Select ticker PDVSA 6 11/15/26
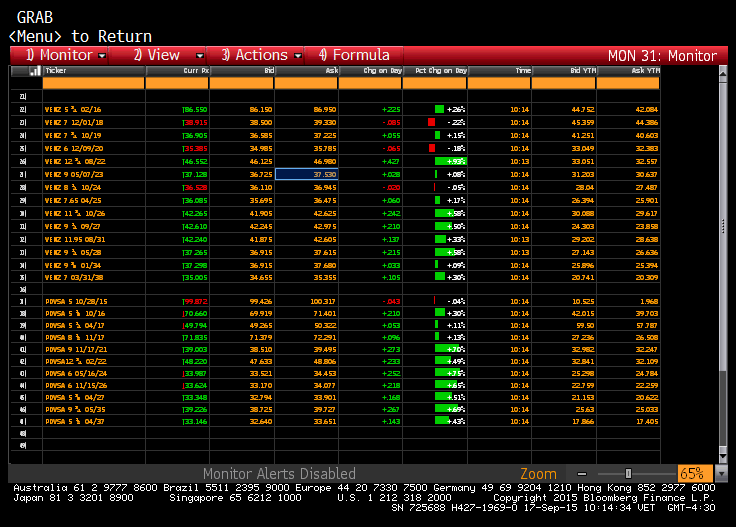This screenshot has height=527, width=736. point(76,386)
